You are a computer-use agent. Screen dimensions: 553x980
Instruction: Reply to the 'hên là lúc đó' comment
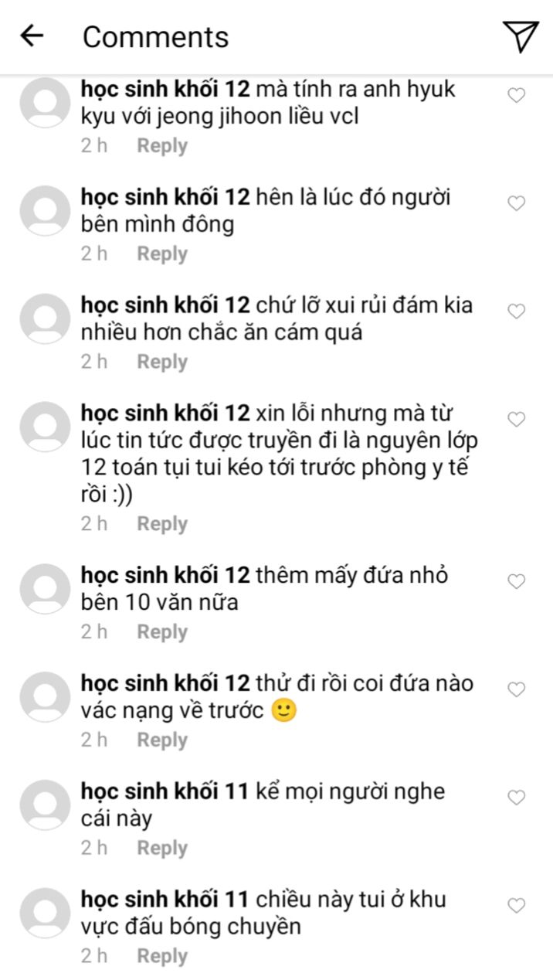(x=162, y=254)
